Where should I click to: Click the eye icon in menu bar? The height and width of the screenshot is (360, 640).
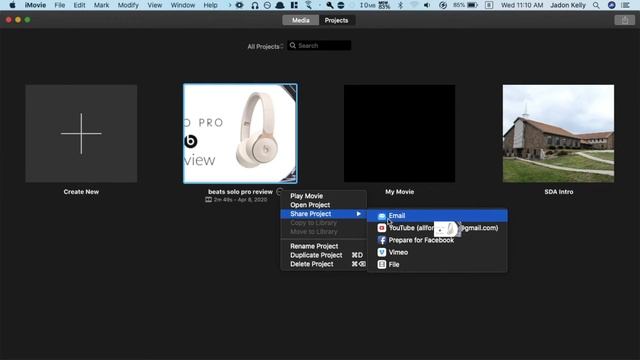(x=239, y=5)
